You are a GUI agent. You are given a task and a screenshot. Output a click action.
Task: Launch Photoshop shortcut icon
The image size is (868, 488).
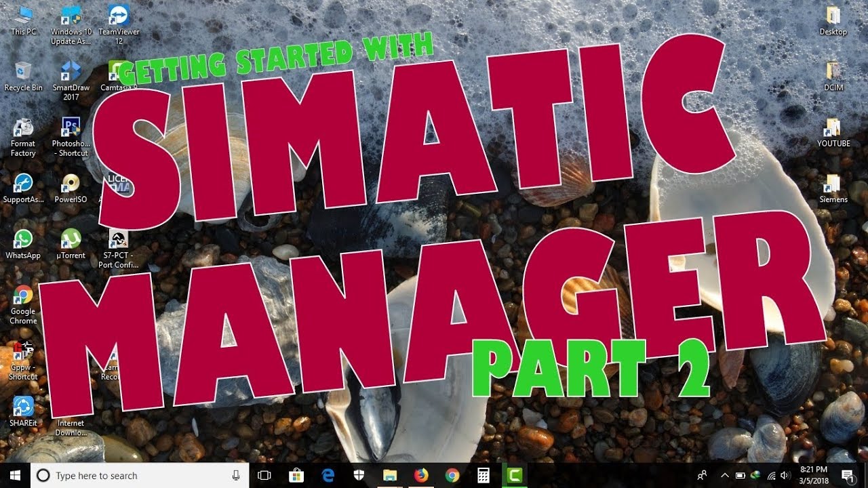[x=71, y=137]
